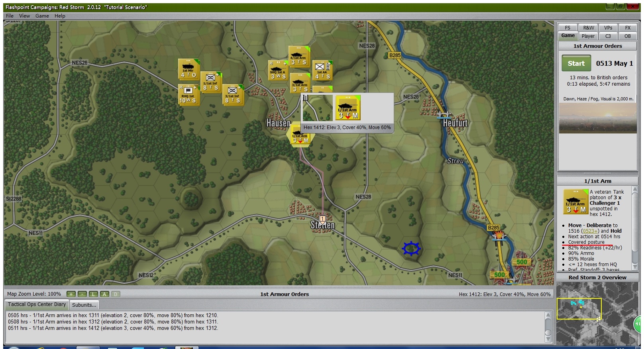
Task: Switch to the Player tab
Action: point(588,36)
